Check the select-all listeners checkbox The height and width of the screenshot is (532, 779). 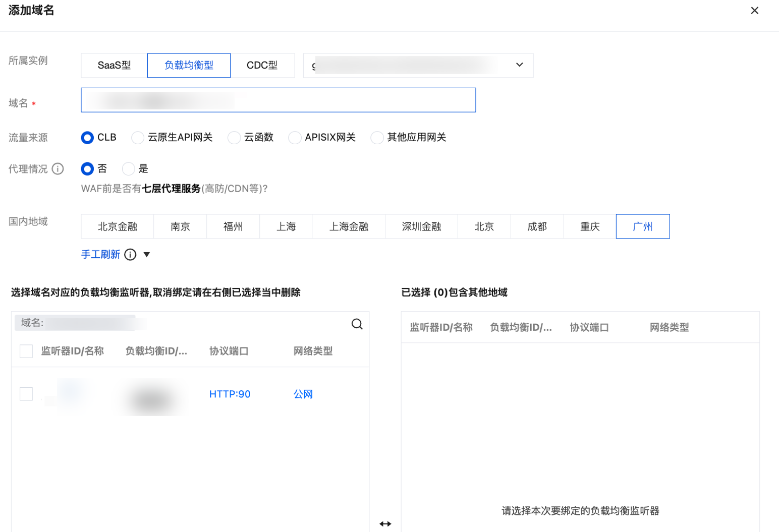pos(26,351)
